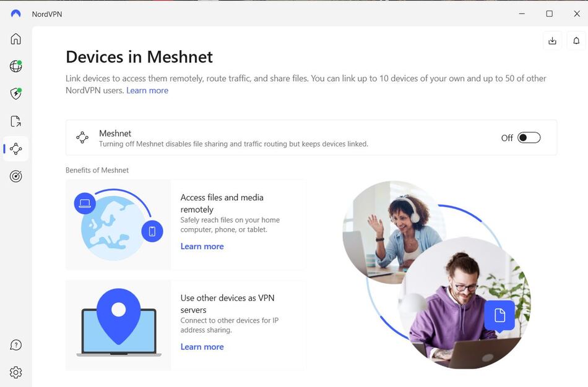Open the file sharing sidebar icon
Screen dimensions: 588x387
(x=15, y=121)
